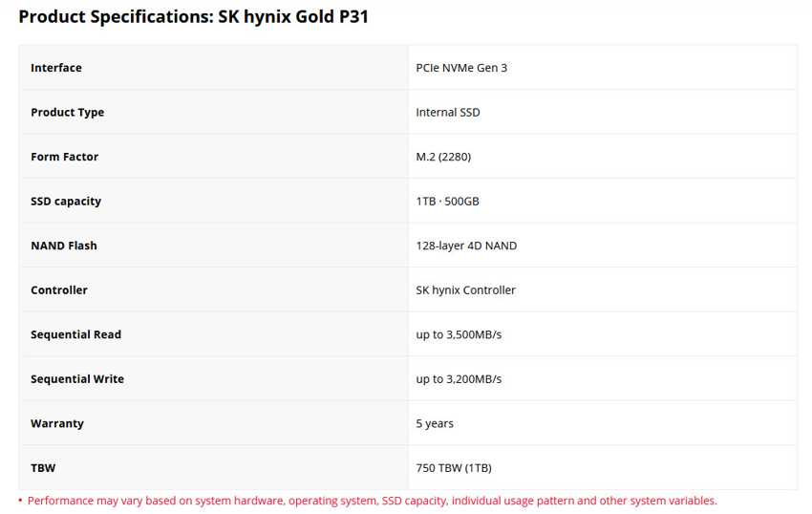
Task: Select the Controller row label
Action: pos(59,290)
